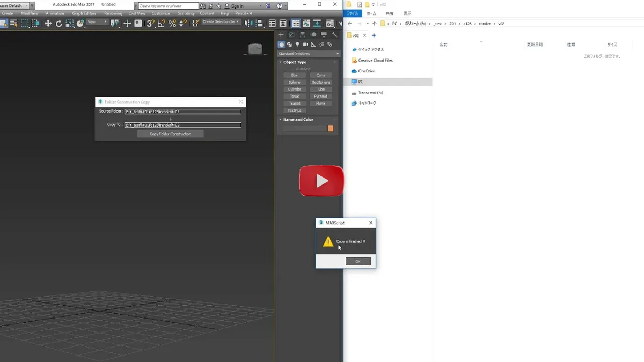The height and width of the screenshot is (362, 644).
Task: Open the Display tab in Command Panel
Action: coord(324,35)
